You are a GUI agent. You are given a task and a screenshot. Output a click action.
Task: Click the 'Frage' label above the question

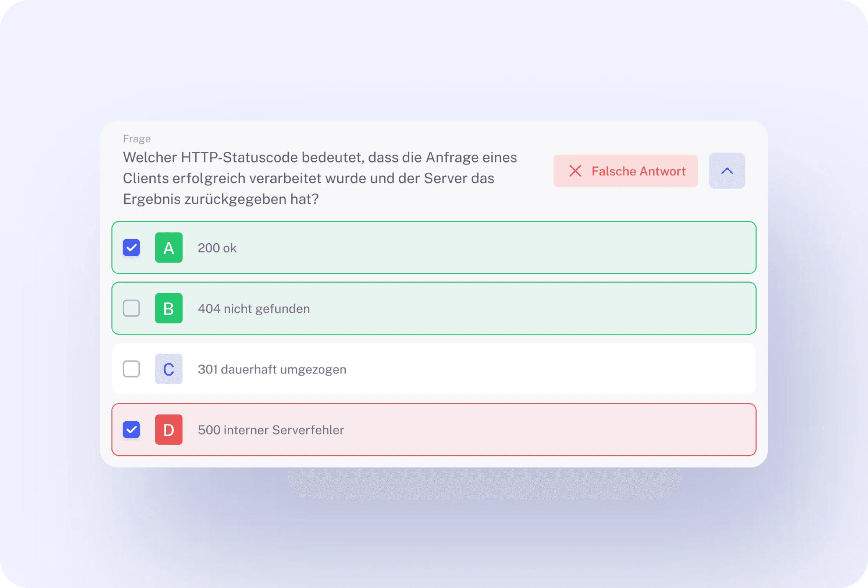[137, 139]
